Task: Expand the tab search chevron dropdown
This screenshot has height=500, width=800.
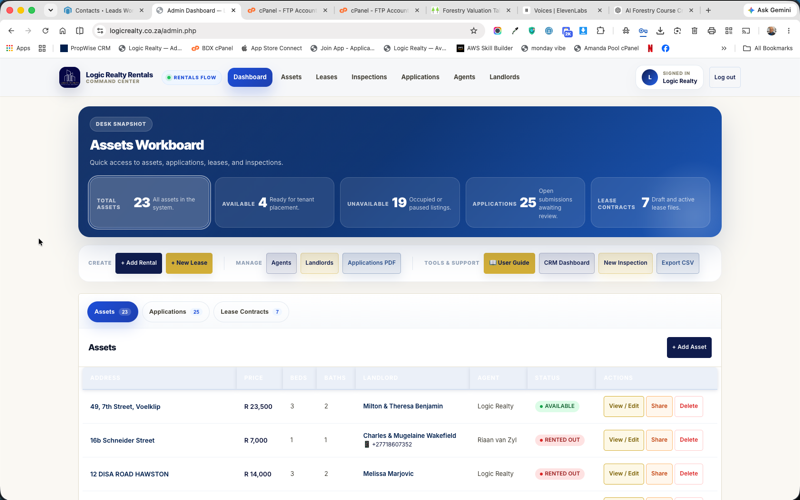Action: tap(50, 10)
